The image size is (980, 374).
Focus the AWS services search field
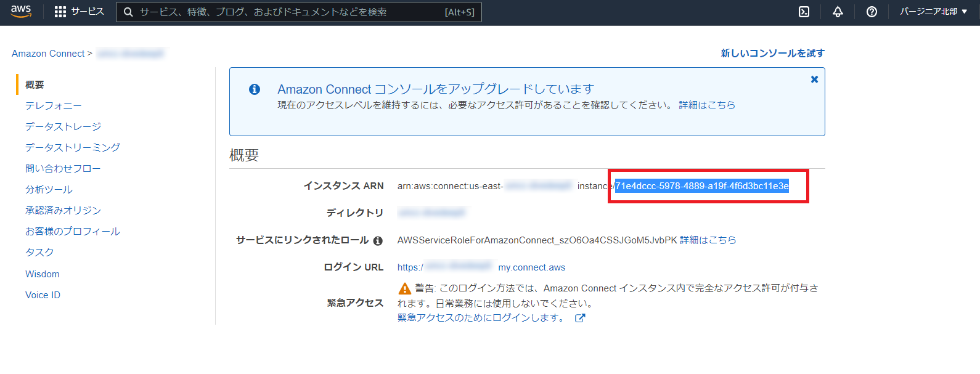[x=298, y=12]
